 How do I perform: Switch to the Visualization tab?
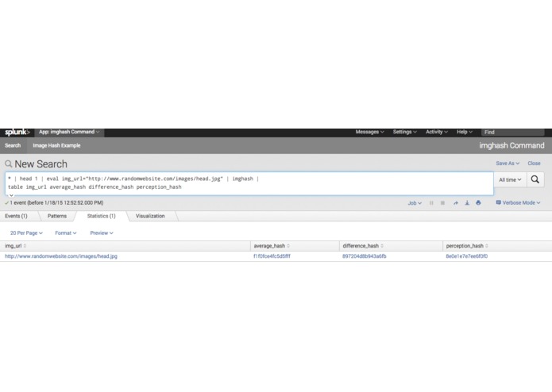click(x=150, y=216)
